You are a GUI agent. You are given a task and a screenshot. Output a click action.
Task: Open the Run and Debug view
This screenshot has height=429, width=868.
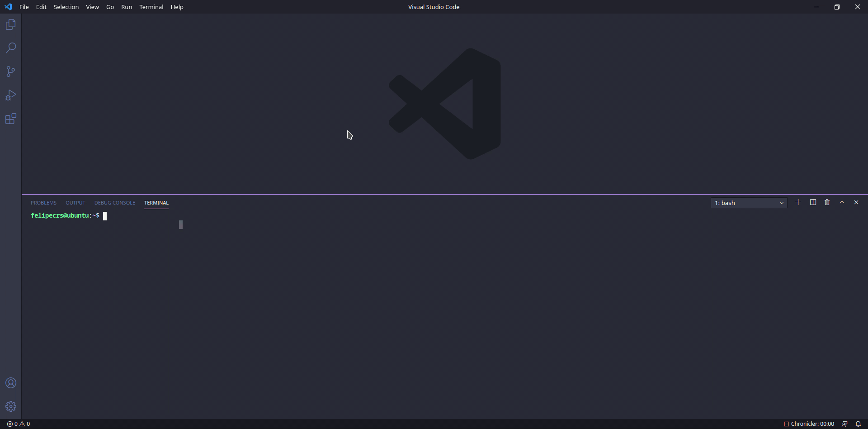click(11, 95)
